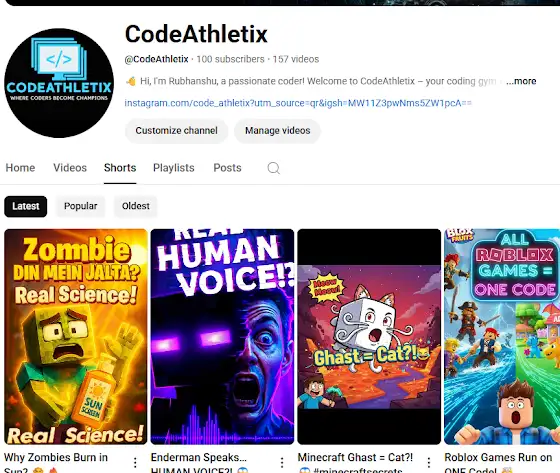Open the channel search magnifier icon
The image size is (560, 473).
(274, 168)
